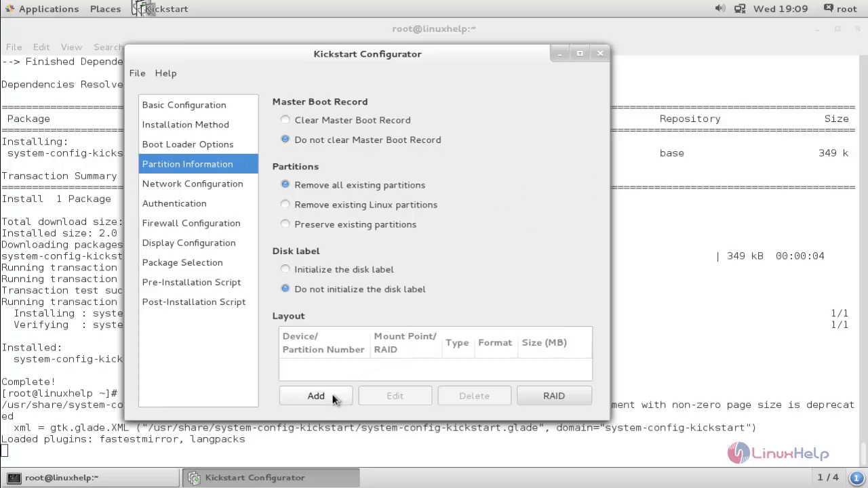The height and width of the screenshot is (488, 868).
Task: Click the GNOME foot Applications icon
Action: 8,8
